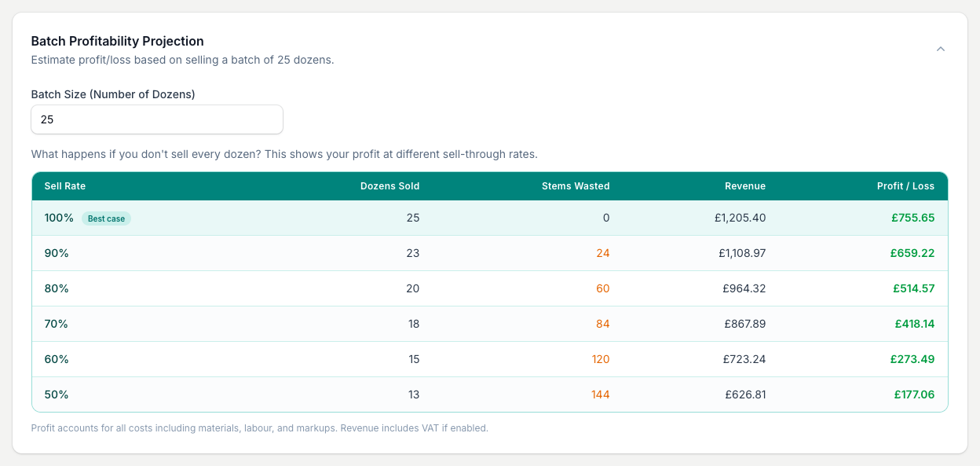Collapse the Batch Profitability Projection panel
Viewport: 980px width, 466px height.
[941, 49]
